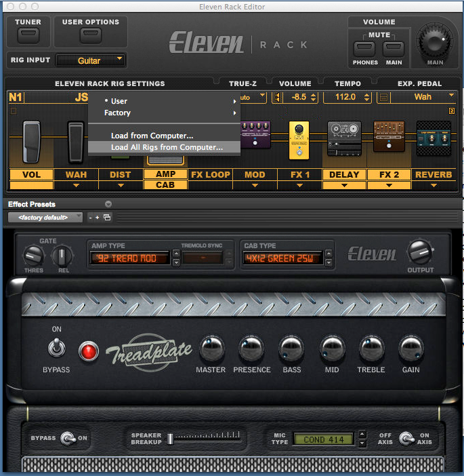Click the REVERB block label
Viewport: 464px width, 476px height.
434,174
